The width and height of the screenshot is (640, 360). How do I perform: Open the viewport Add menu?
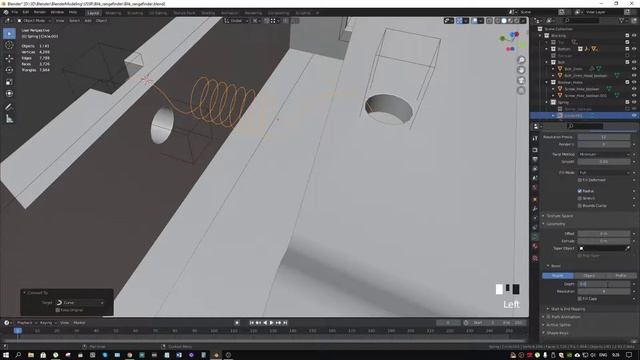(88, 20)
